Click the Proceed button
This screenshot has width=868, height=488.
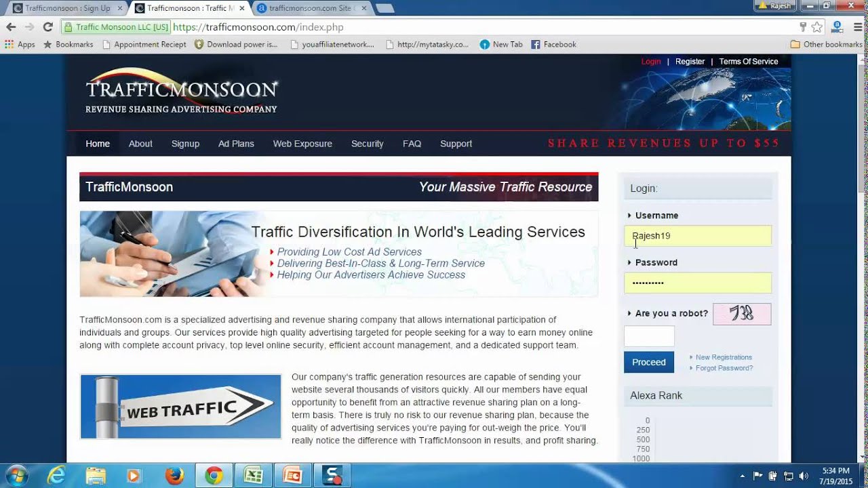649,362
